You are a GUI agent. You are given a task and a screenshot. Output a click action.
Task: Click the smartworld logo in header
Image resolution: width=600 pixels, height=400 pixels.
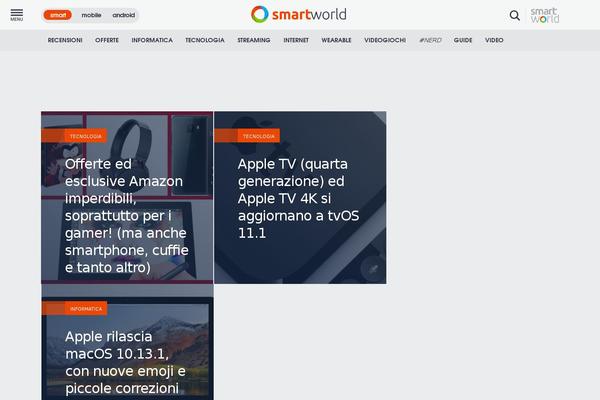(298, 15)
